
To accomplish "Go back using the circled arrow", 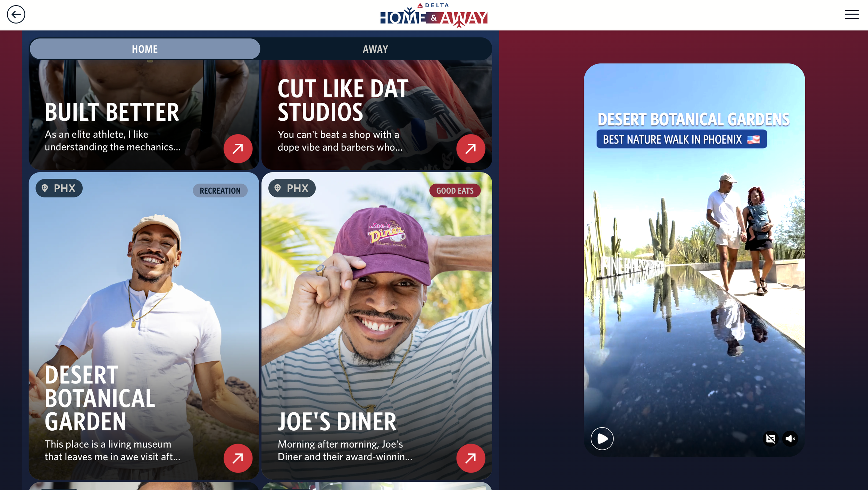I will (16, 15).
